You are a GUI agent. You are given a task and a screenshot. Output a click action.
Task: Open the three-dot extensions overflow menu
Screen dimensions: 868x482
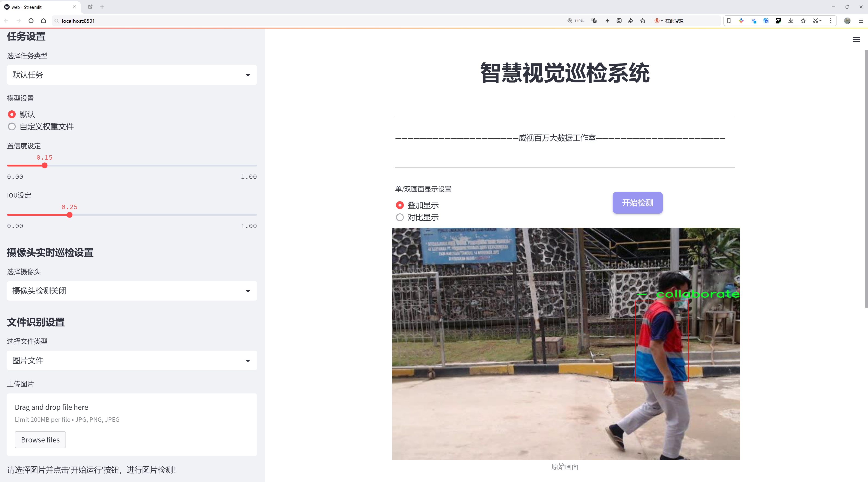(x=831, y=21)
